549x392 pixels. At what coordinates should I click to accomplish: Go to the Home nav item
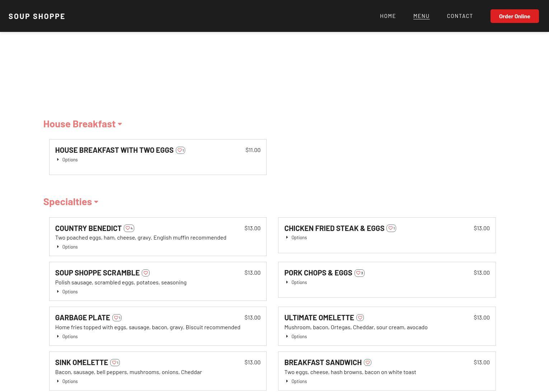(x=388, y=16)
